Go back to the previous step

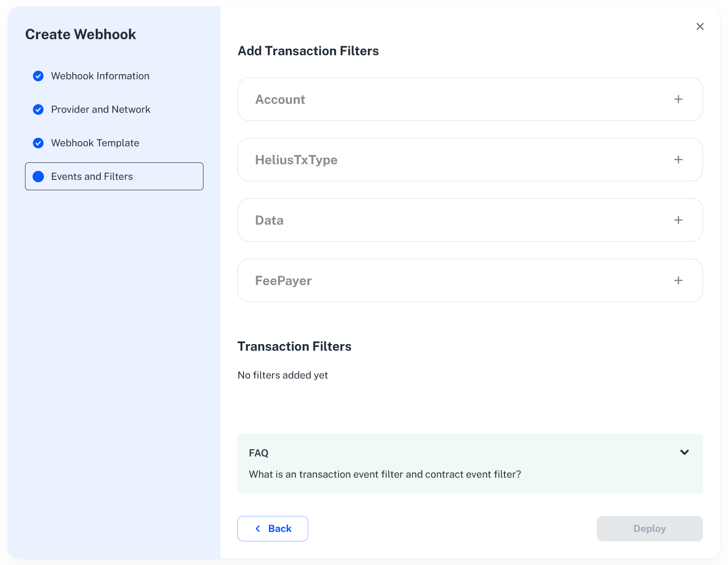click(273, 529)
